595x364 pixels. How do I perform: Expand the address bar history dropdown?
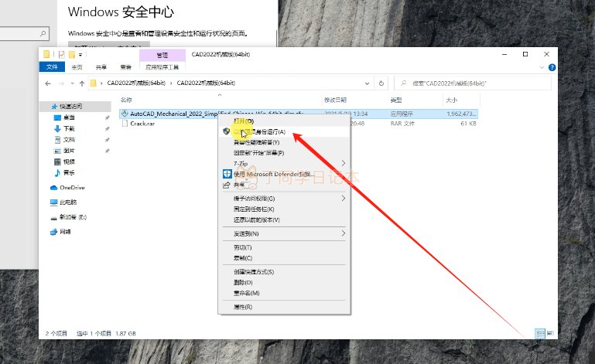[367, 83]
